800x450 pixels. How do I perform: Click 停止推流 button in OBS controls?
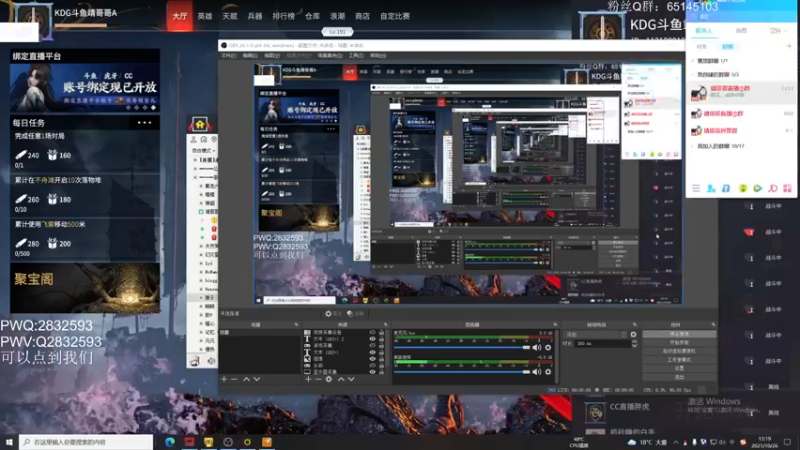tap(679, 334)
